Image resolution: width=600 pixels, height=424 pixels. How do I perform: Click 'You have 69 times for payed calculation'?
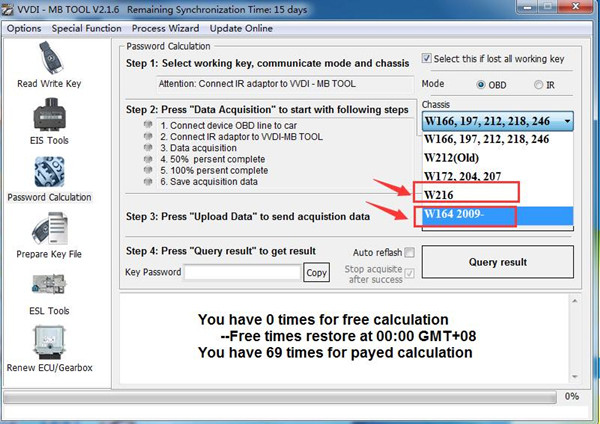335,352
